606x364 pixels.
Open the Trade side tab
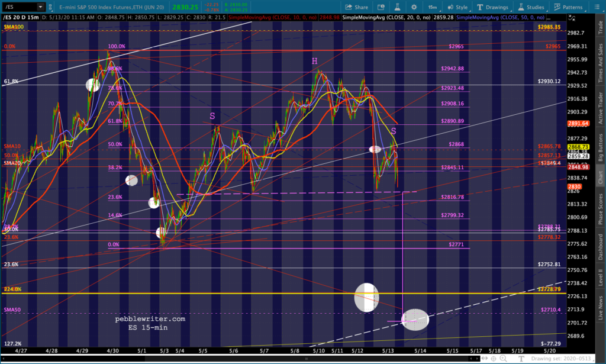[x=601, y=27]
